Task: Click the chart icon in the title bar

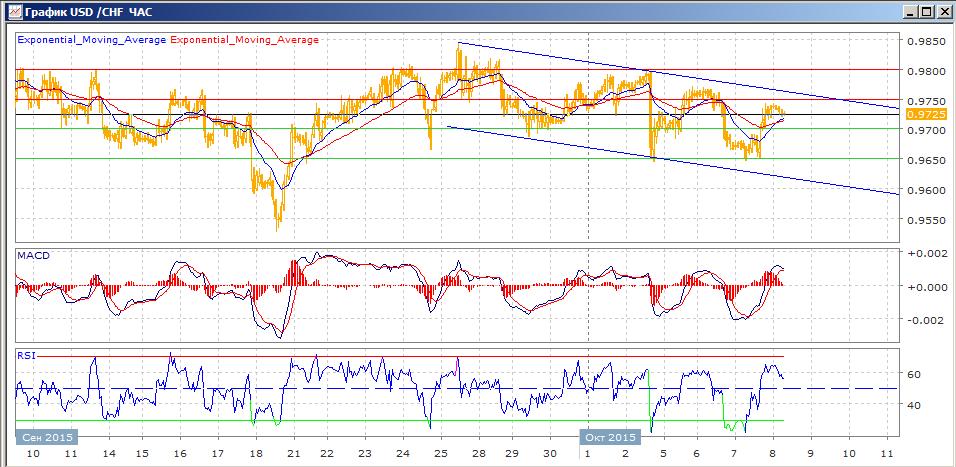Action: [15, 10]
